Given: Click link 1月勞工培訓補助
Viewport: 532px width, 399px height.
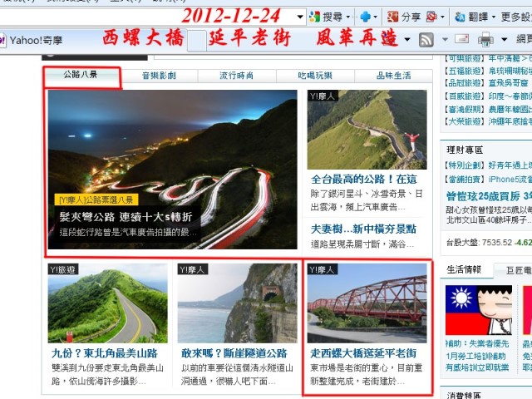Looking at the screenshot, I should 475,356.
